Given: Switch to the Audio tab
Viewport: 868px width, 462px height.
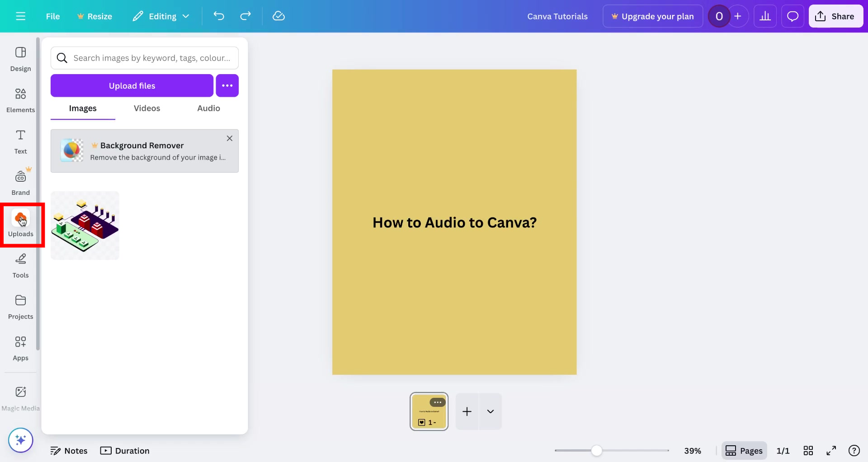Looking at the screenshot, I should [208, 108].
